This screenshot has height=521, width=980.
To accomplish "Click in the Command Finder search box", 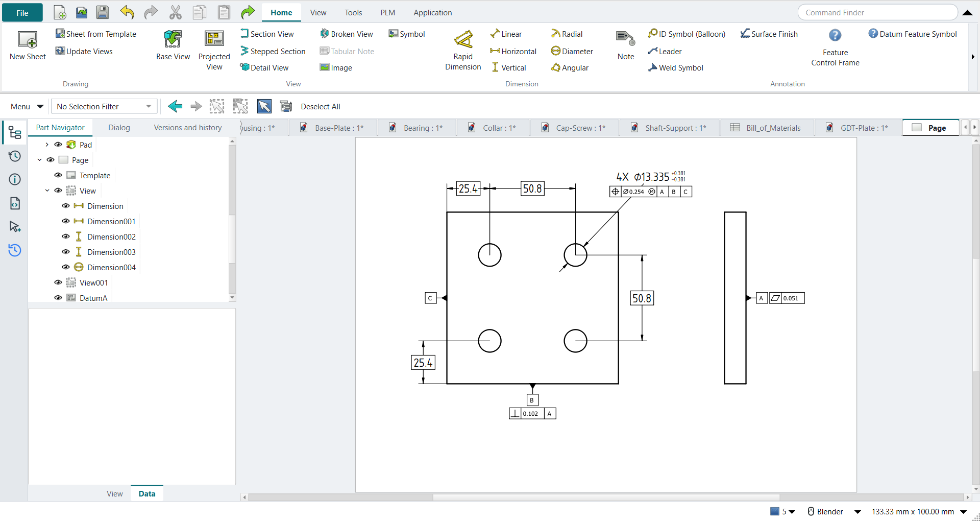I will (x=877, y=12).
